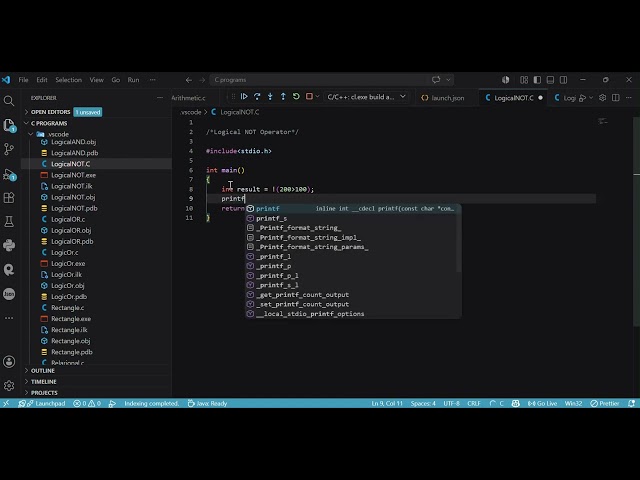Screen dimensions: 640x480
Task: Toggle the Primary Side Bar
Action: (x=537, y=80)
